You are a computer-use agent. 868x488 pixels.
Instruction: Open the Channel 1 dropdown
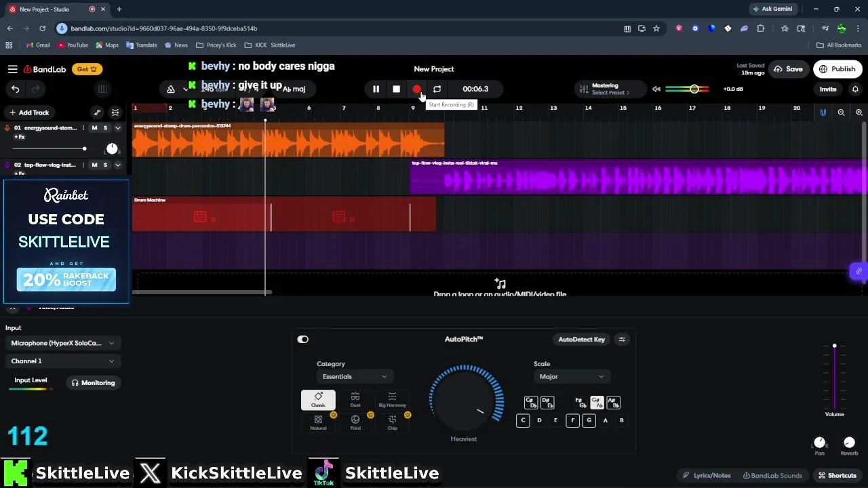(x=62, y=361)
